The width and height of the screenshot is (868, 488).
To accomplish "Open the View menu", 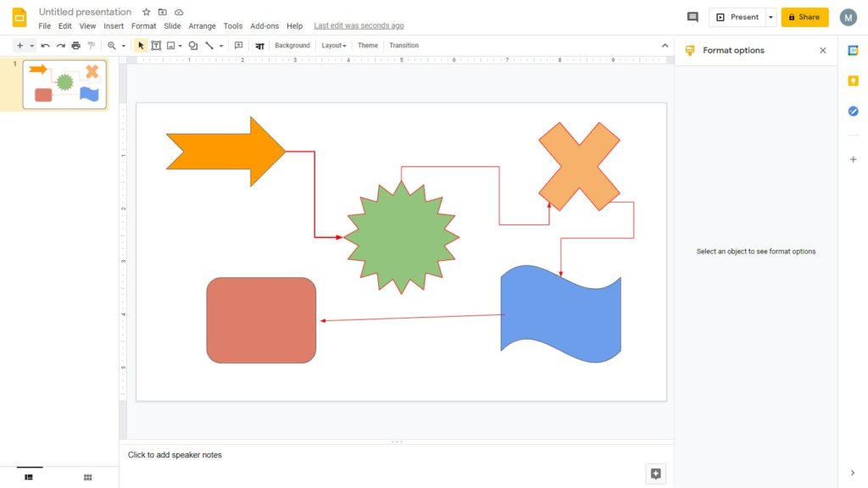I will point(87,26).
